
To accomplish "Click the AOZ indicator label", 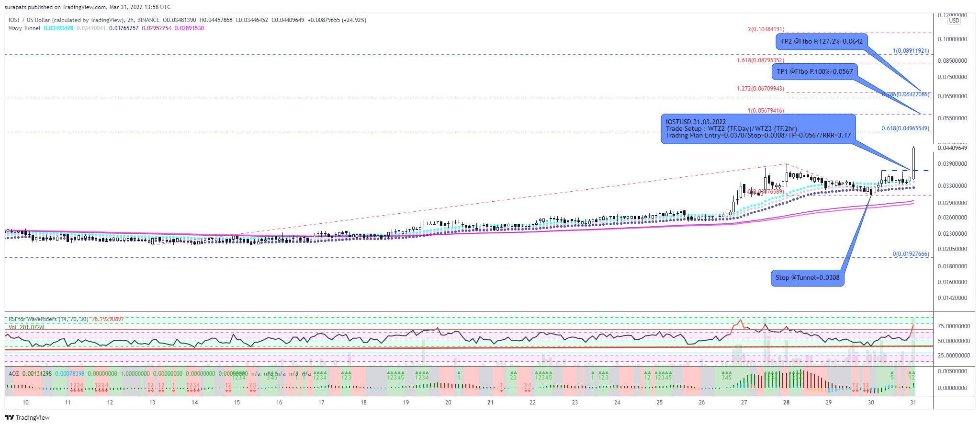I will pyautogui.click(x=14, y=374).
